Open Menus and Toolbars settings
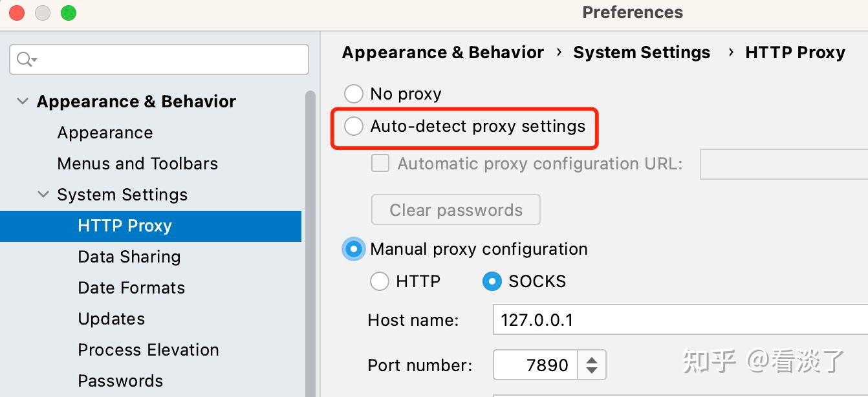 pyautogui.click(x=137, y=164)
